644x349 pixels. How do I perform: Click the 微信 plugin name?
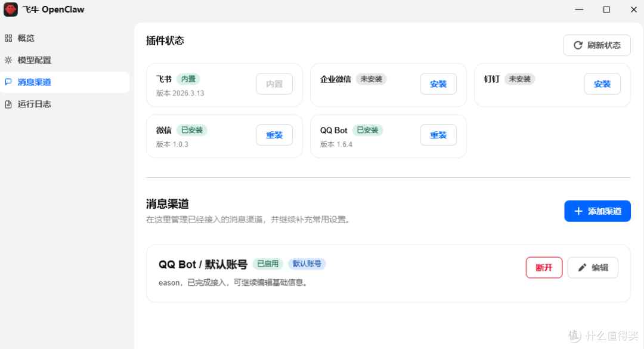click(x=164, y=130)
